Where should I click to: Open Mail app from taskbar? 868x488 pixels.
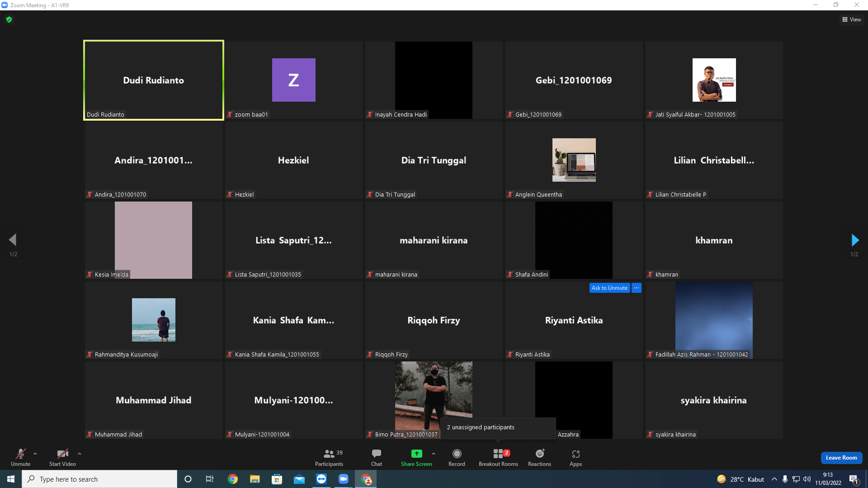(x=299, y=479)
